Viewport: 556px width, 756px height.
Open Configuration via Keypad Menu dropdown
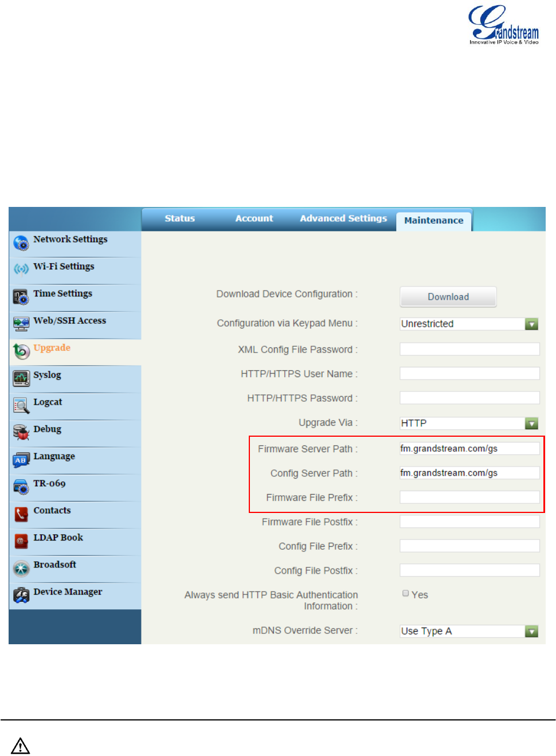[x=469, y=324]
